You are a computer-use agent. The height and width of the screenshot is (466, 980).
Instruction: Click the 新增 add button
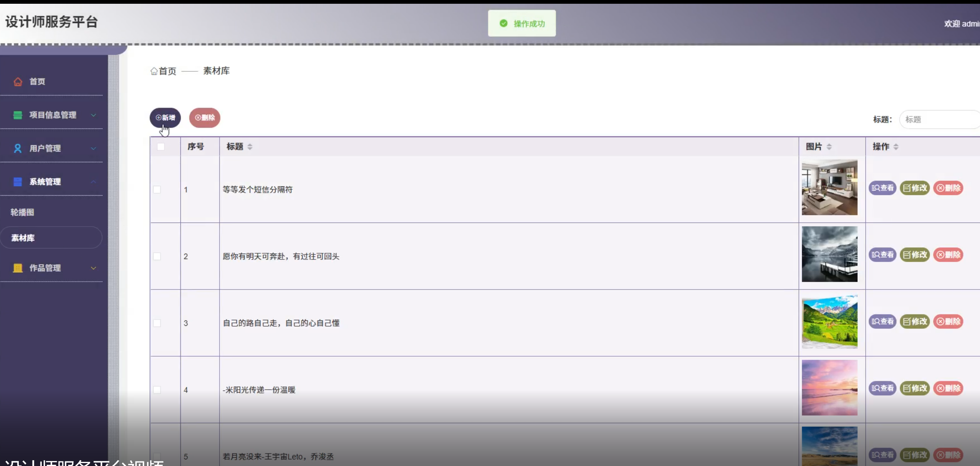(x=165, y=118)
